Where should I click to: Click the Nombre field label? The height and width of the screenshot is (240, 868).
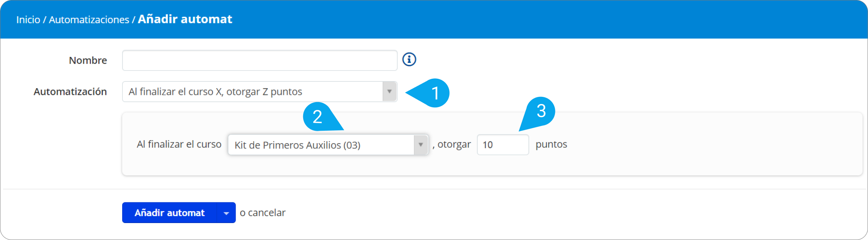point(88,60)
